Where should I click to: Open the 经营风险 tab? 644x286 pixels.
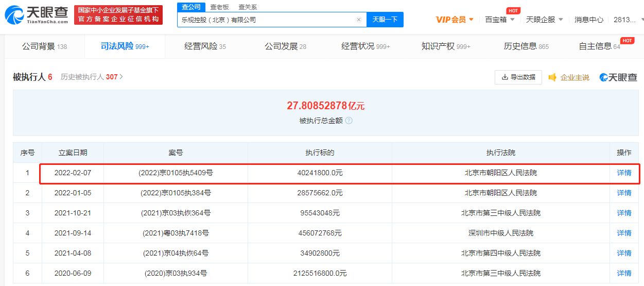click(205, 46)
